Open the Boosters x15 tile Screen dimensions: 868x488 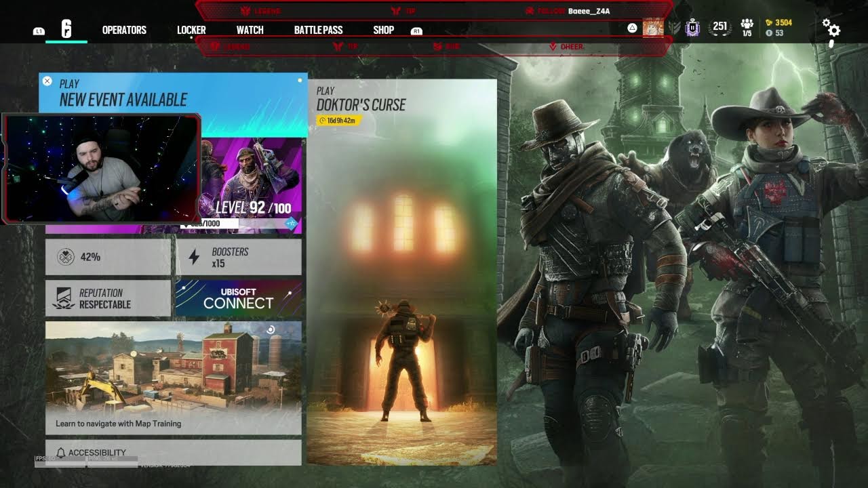[x=238, y=257]
